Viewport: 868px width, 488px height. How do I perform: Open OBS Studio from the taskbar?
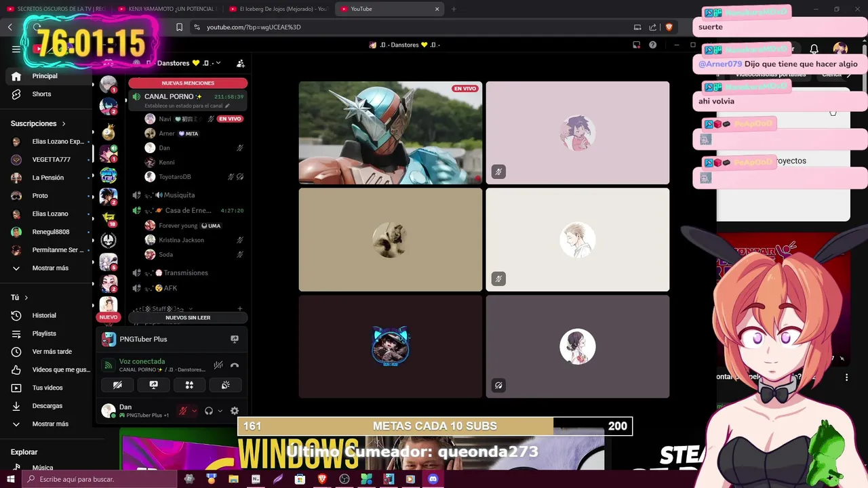(344, 479)
